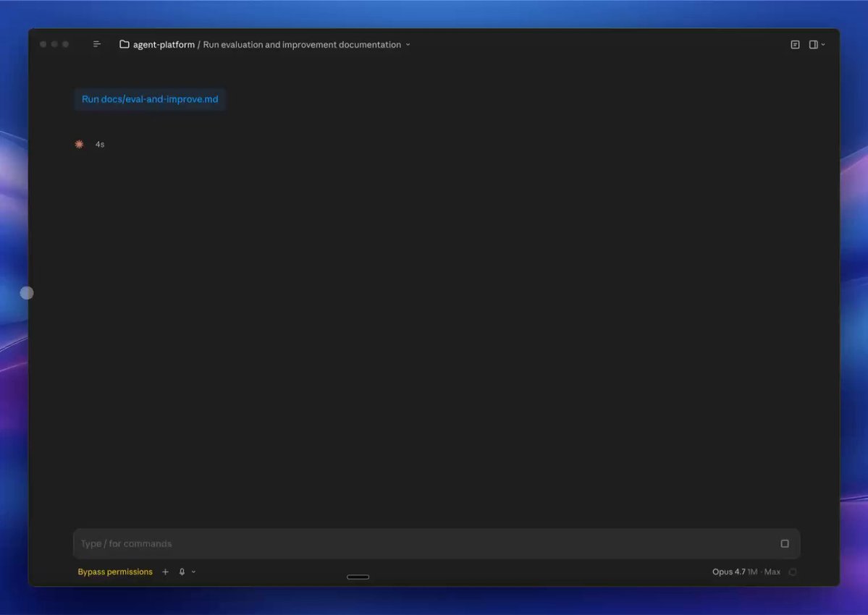Stop the running response with the square button
The height and width of the screenshot is (615, 868).
(785, 543)
